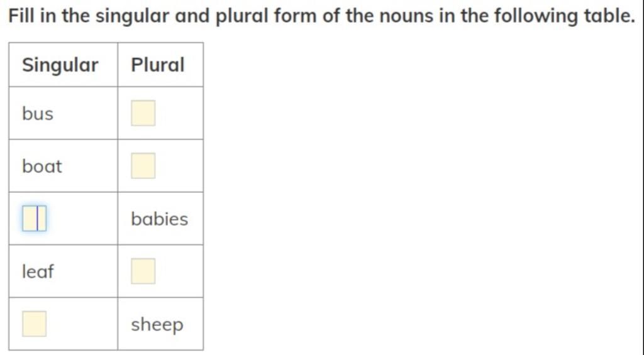Select the singular input beside sheep
This screenshot has height=355, width=644.
pyautogui.click(x=35, y=324)
